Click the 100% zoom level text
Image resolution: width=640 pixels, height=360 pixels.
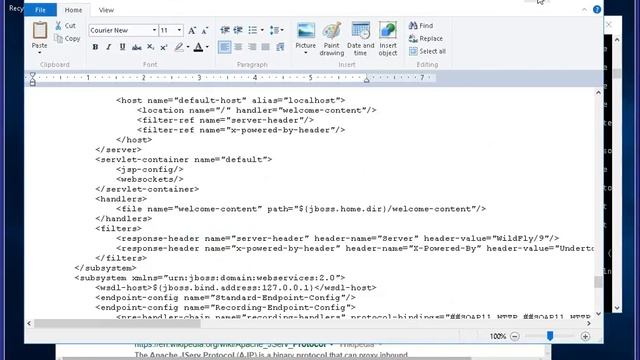pyautogui.click(x=498, y=336)
